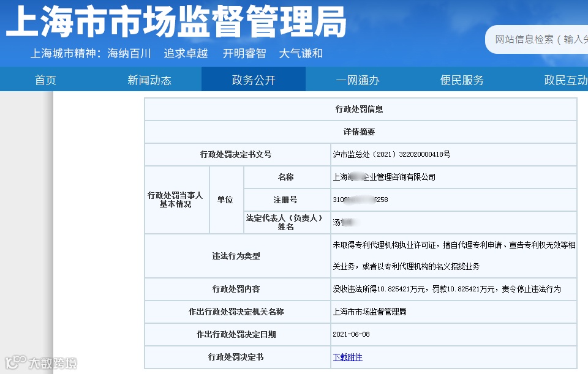Click the 名称 label cell
Viewport: 588px width, 374px height.
pos(286,177)
